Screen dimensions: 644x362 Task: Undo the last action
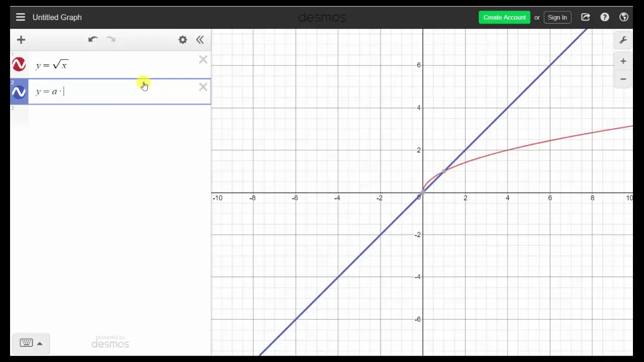point(93,40)
